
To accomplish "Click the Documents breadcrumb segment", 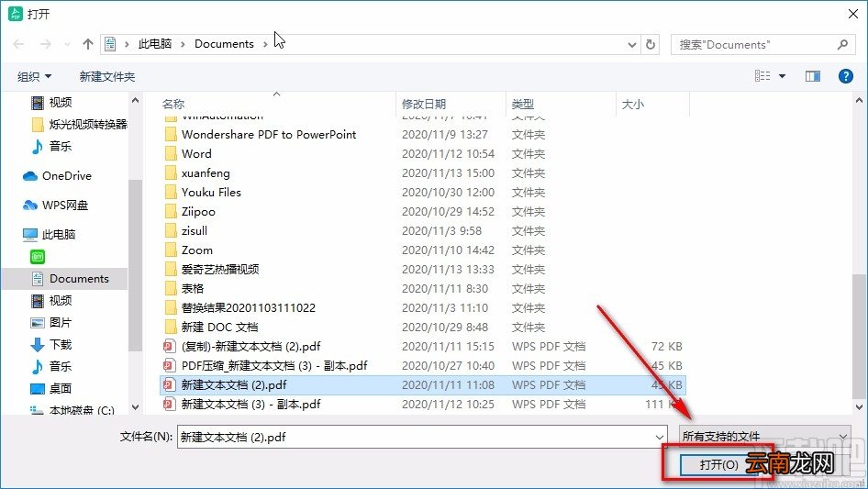I will [x=224, y=44].
